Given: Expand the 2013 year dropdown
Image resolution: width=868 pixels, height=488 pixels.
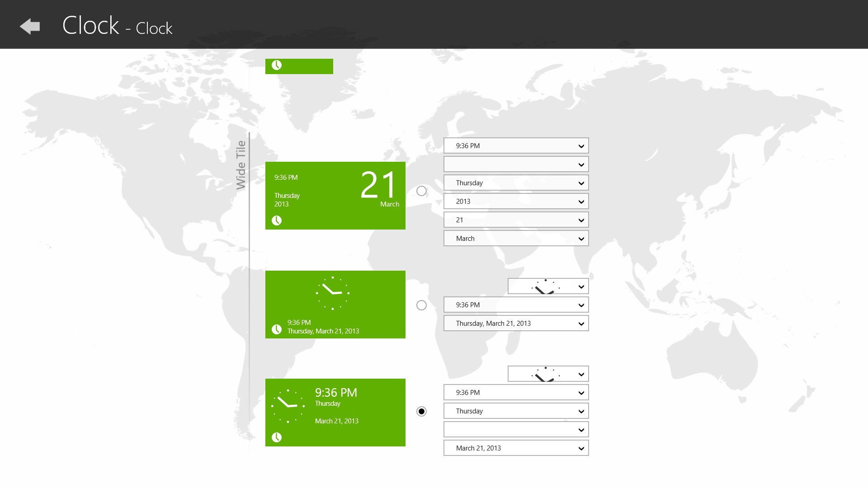Looking at the screenshot, I should pyautogui.click(x=516, y=202).
